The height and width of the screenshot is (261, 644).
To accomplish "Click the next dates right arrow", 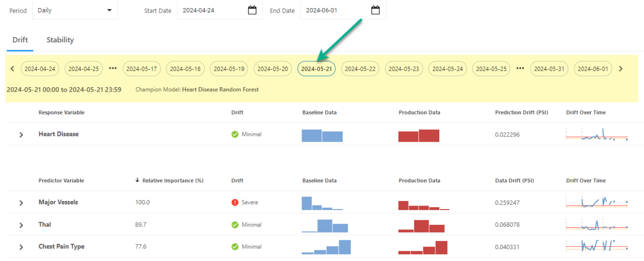I will point(621,69).
